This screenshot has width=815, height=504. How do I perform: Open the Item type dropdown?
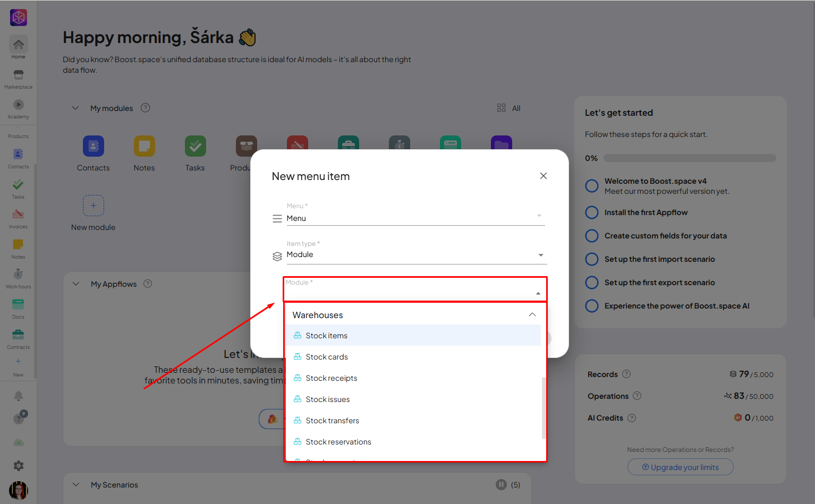(x=415, y=255)
